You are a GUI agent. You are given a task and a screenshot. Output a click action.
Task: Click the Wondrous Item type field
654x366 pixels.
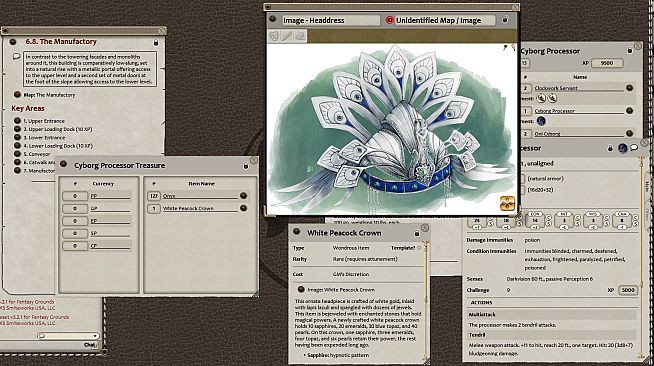tap(351, 248)
